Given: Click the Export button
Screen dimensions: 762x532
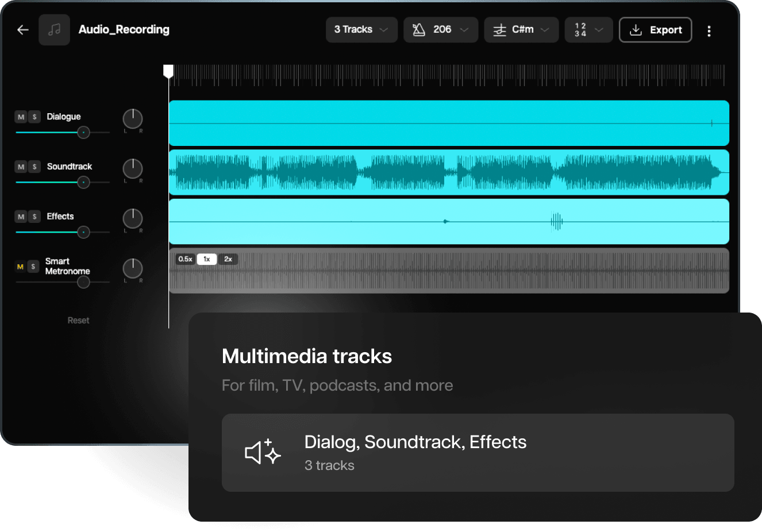Looking at the screenshot, I should click(655, 30).
